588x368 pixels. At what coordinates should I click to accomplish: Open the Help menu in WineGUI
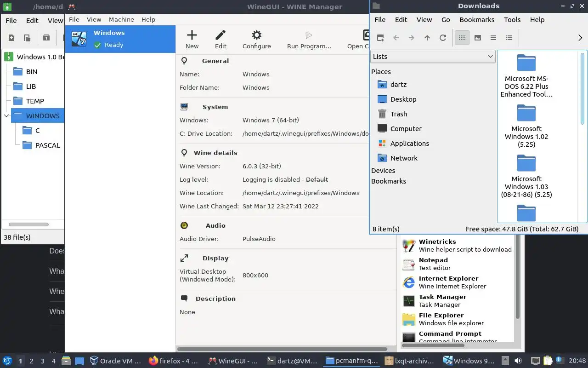(x=148, y=19)
